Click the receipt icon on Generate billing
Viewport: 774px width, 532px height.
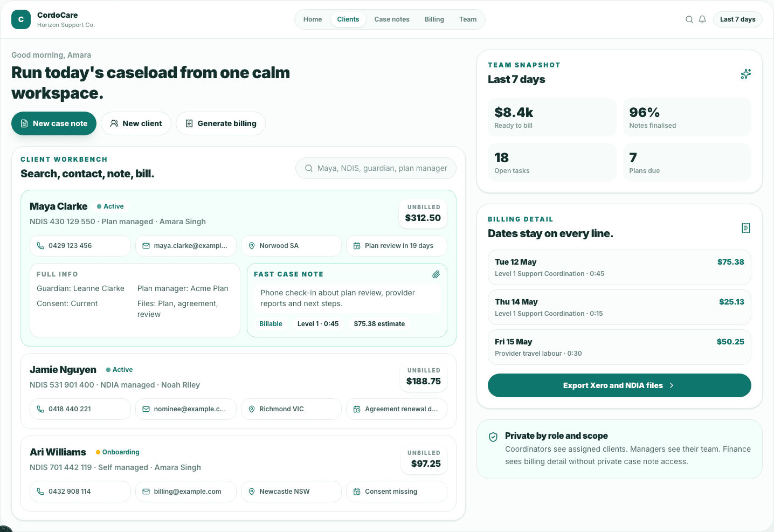pos(189,123)
